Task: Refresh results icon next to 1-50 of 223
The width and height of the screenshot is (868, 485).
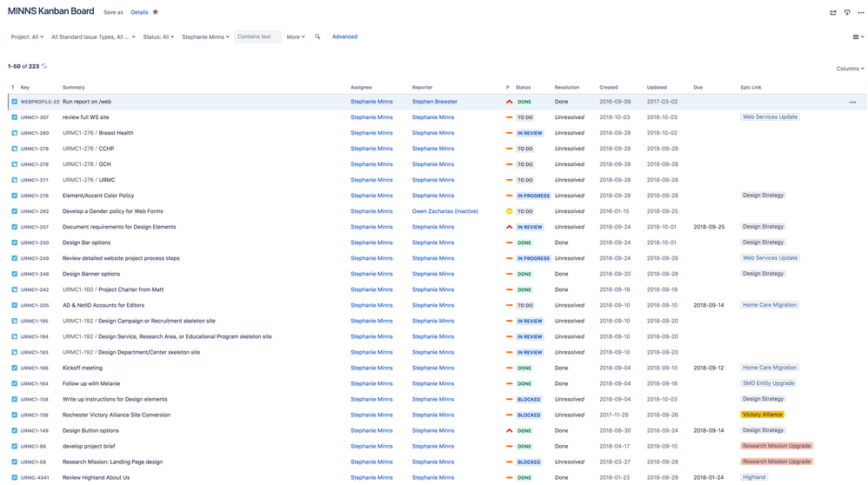Action: pos(45,66)
